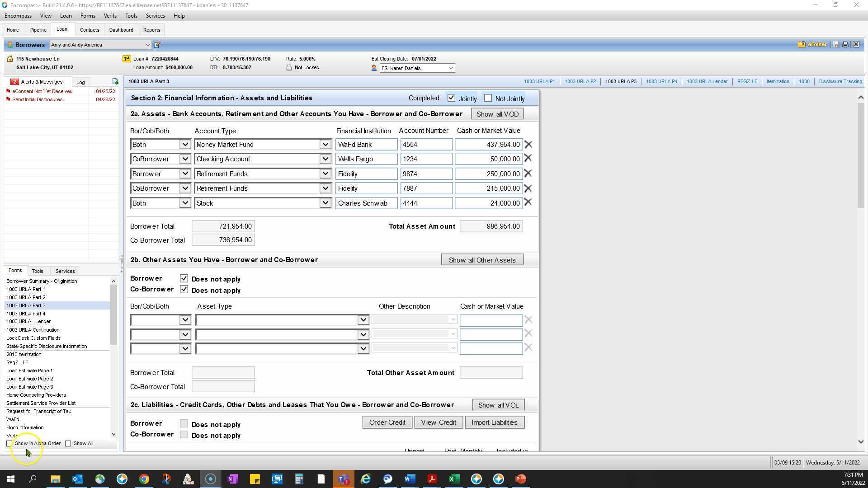Image resolution: width=868 pixels, height=488 pixels.
Task: Click the Wells Fargo account number field
Action: click(426, 159)
